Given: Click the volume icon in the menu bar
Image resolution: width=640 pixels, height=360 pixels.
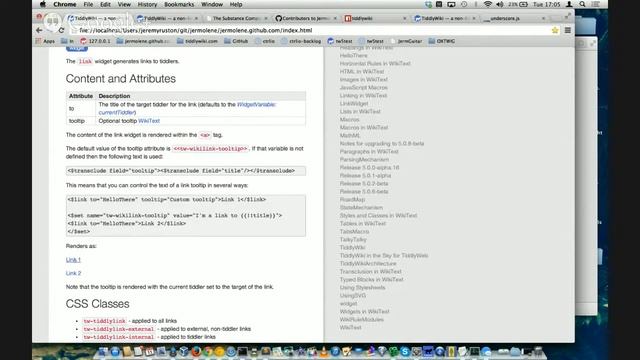Looking at the screenshot, I should coord(500,4).
